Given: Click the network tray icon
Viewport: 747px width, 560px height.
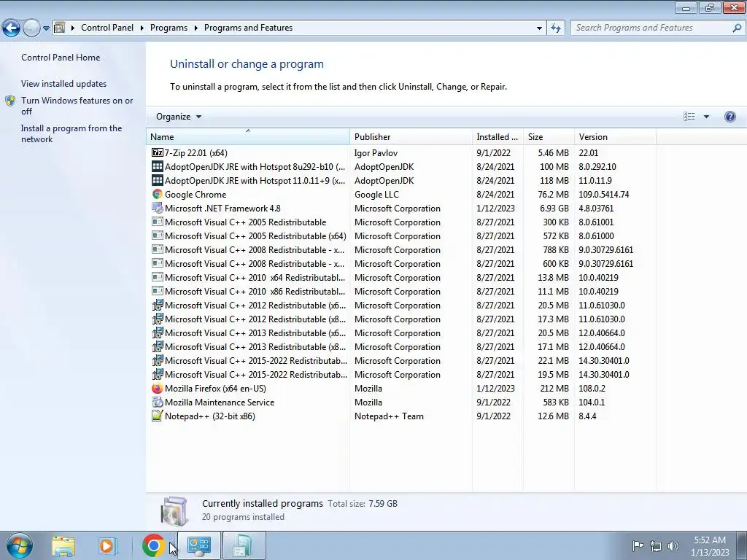Looking at the screenshot, I should (656, 545).
